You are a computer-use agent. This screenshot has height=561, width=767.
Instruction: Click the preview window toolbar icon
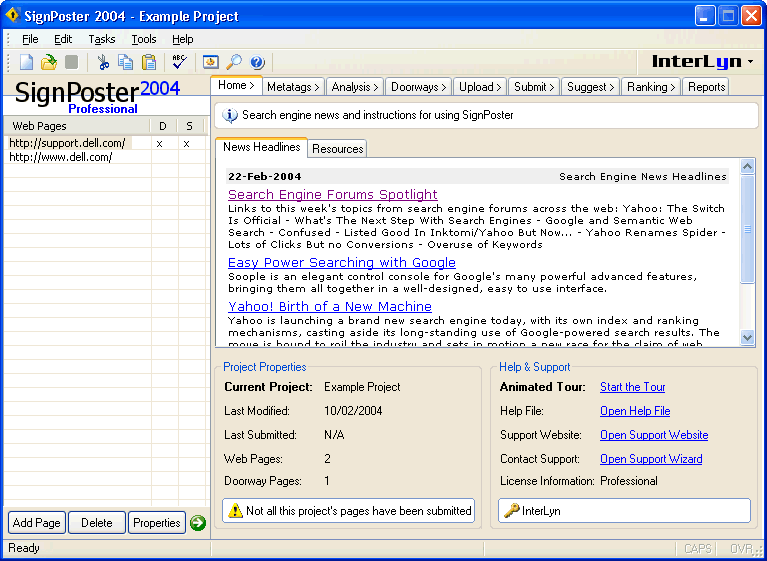point(211,62)
